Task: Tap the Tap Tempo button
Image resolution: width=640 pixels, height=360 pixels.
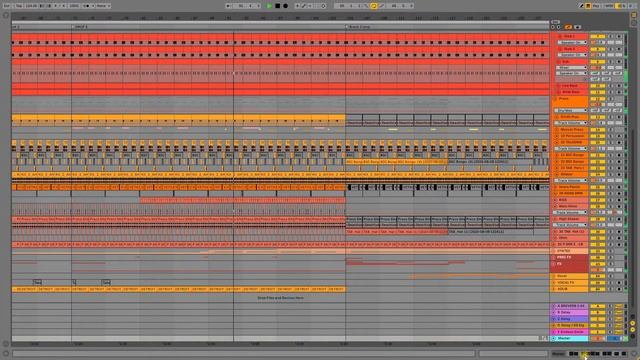Action: (19, 6)
